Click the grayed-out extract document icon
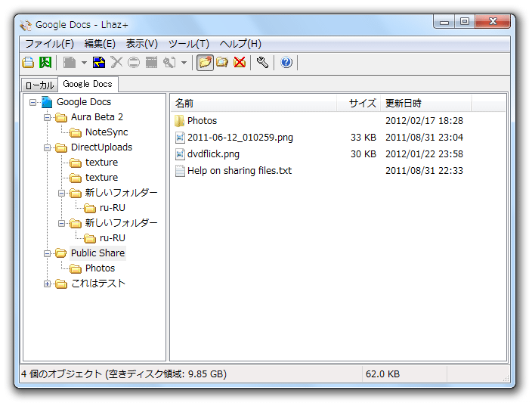The width and height of the screenshot is (532, 403). (x=70, y=63)
